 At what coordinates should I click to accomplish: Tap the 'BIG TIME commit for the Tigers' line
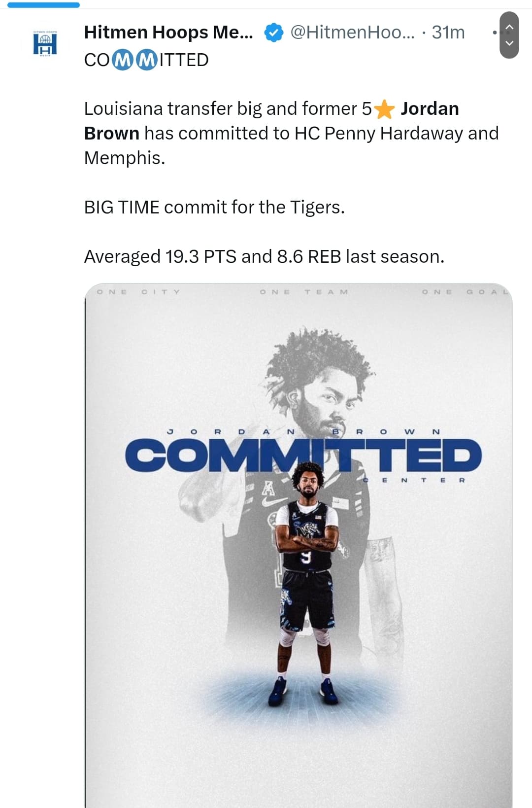pyautogui.click(x=214, y=208)
